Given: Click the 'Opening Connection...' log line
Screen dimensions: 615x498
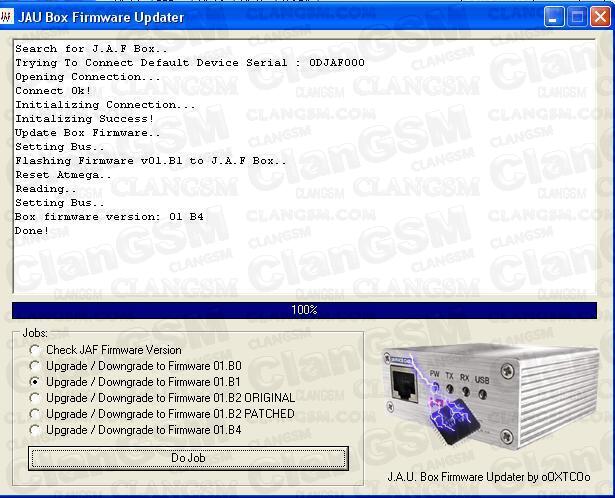Looking at the screenshot, I should pyautogui.click(x=88, y=77).
